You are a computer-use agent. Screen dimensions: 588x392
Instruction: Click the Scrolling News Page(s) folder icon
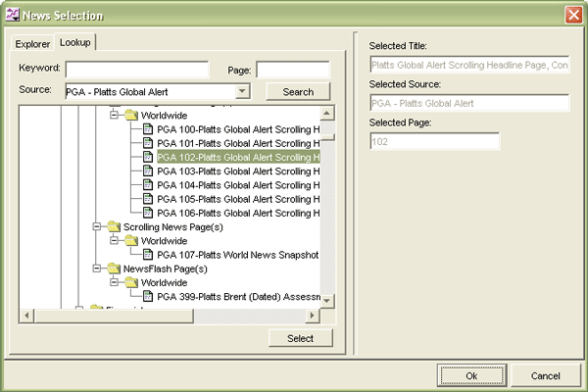tap(114, 226)
